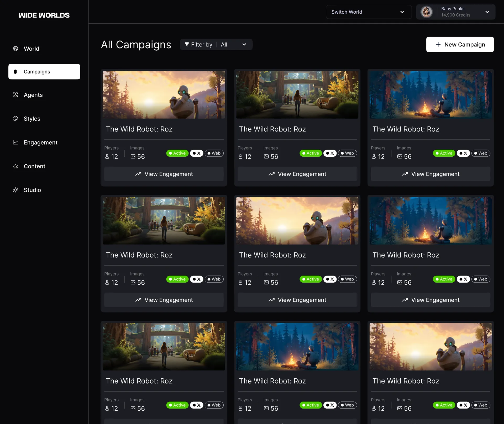
Task: View Engagement for the top-row campfire card
Action: [430, 174]
